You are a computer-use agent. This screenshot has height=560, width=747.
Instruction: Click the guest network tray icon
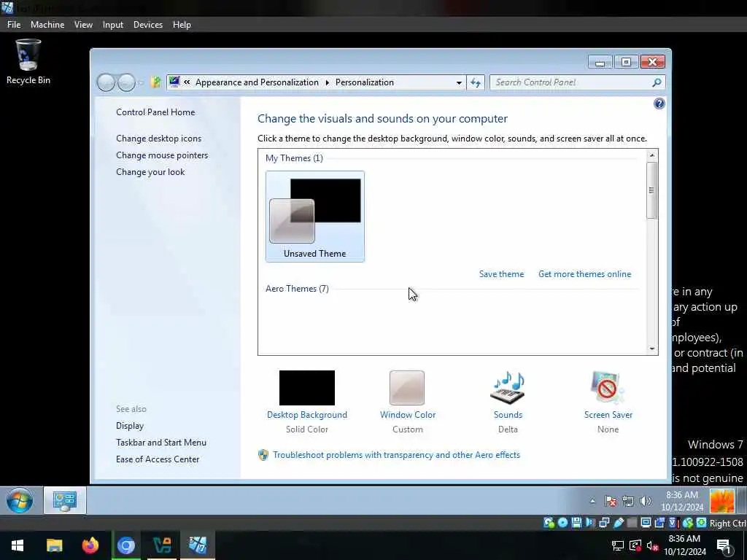[x=628, y=501]
